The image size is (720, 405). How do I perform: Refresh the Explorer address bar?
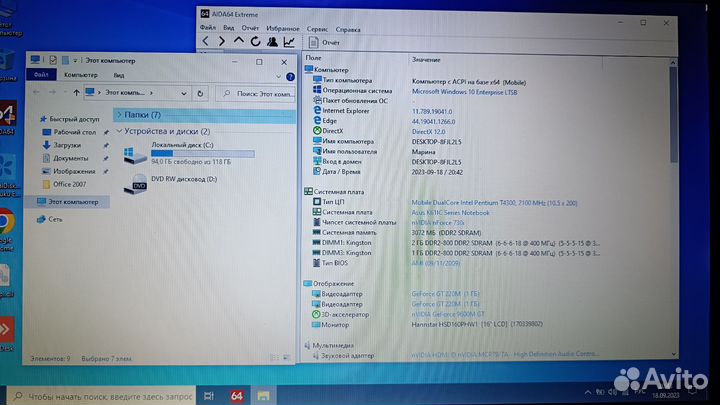(200, 94)
